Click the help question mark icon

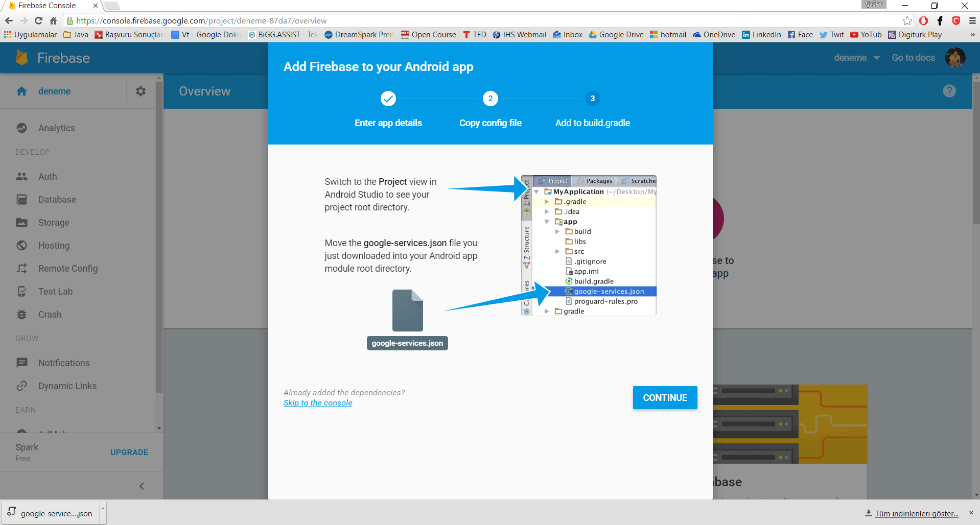[949, 91]
